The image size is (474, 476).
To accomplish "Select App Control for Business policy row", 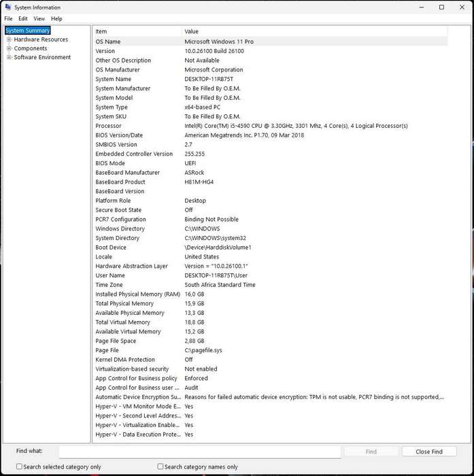I will click(136, 378).
